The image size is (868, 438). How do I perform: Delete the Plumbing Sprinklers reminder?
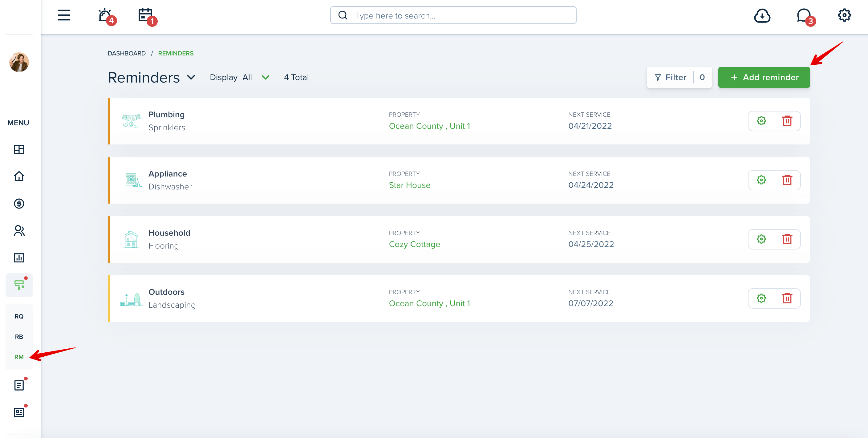click(x=787, y=121)
